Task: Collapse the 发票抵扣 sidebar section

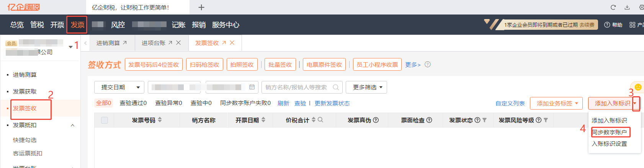Action: (72, 125)
